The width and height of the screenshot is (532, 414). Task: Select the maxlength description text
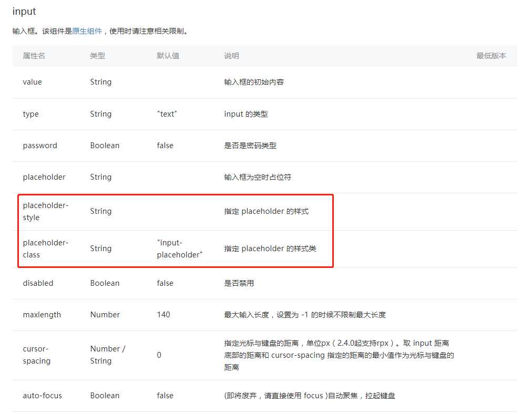pyautogui.click(x=305, y=315)
